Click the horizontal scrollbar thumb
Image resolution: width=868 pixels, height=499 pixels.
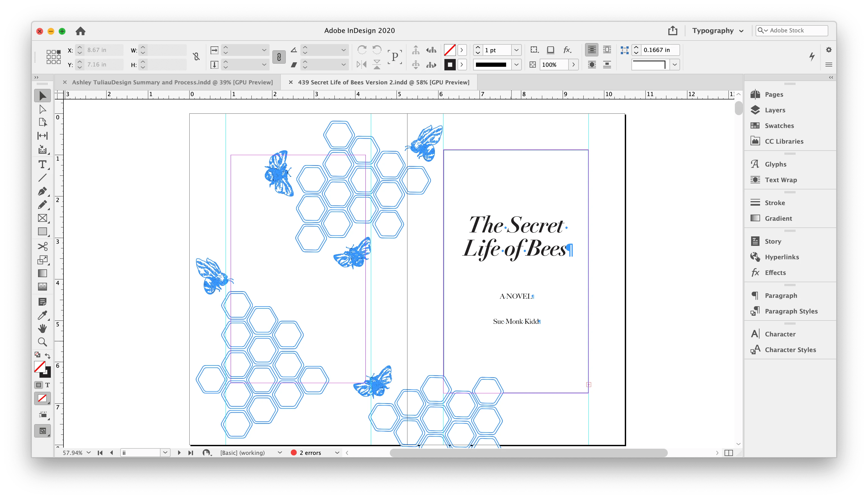529,453
